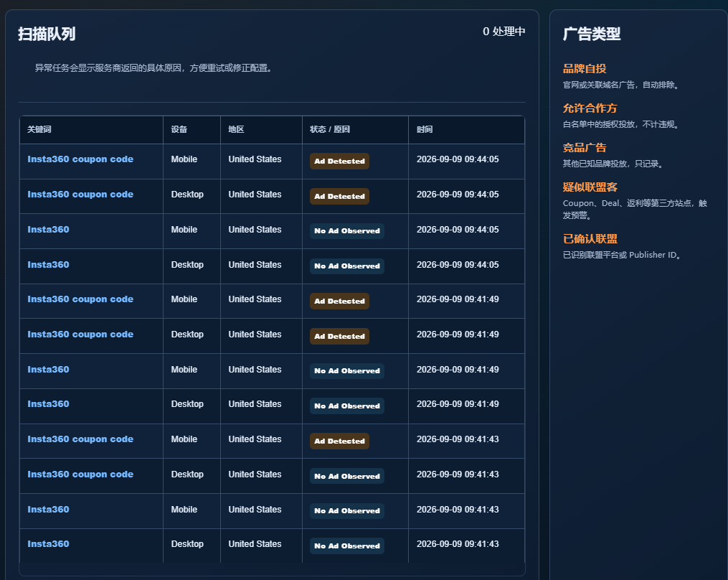Screen dimensions: 728x580
Task: Click the '0 处理中' counter
Action: pos(504,32)
